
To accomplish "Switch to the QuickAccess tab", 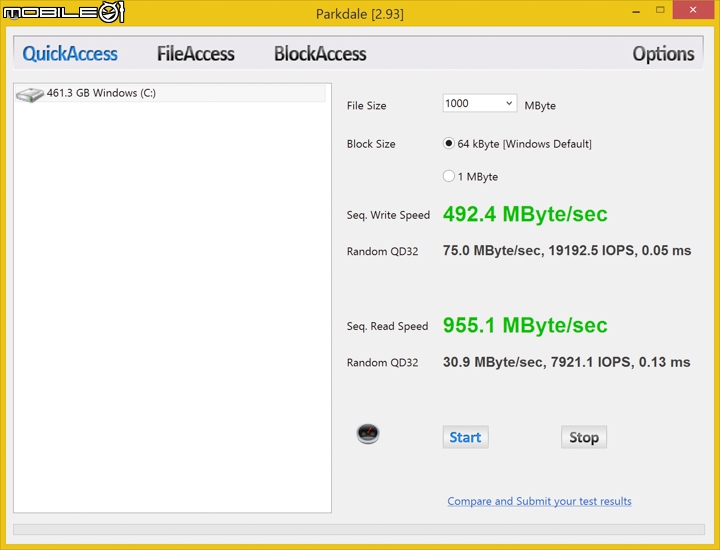I will point(70,54).
